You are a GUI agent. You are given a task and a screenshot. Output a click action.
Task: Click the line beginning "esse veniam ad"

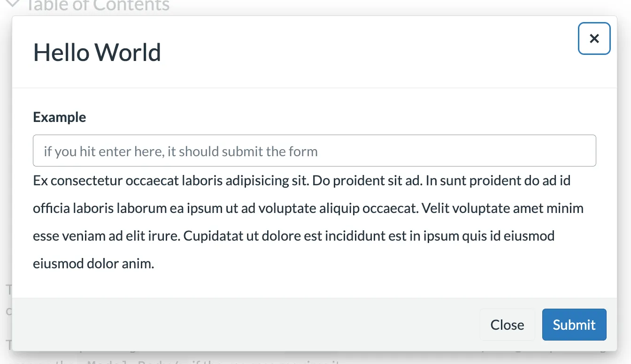tap(293, 235)
